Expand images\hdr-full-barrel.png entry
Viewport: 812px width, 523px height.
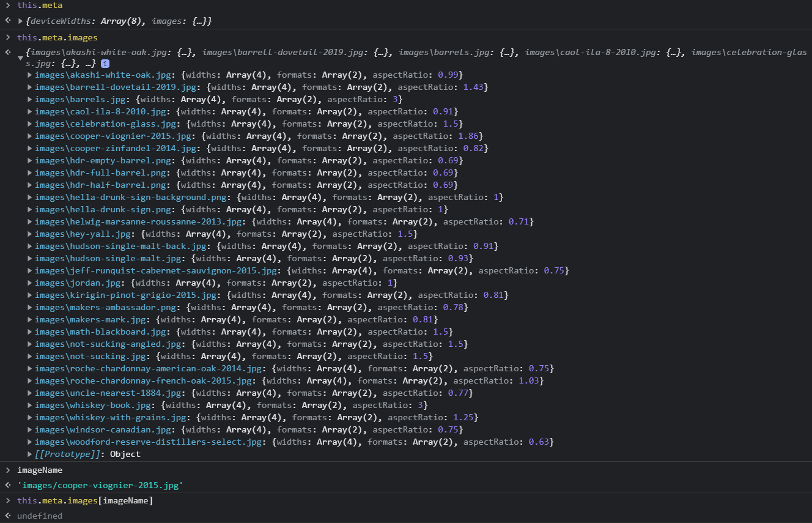tap(30, 172)
